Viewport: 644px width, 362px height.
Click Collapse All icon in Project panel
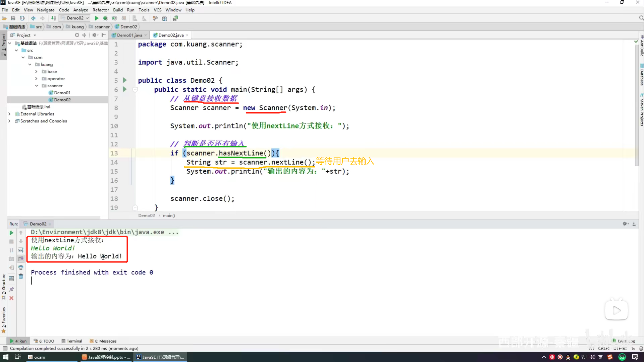coord(84,35)
